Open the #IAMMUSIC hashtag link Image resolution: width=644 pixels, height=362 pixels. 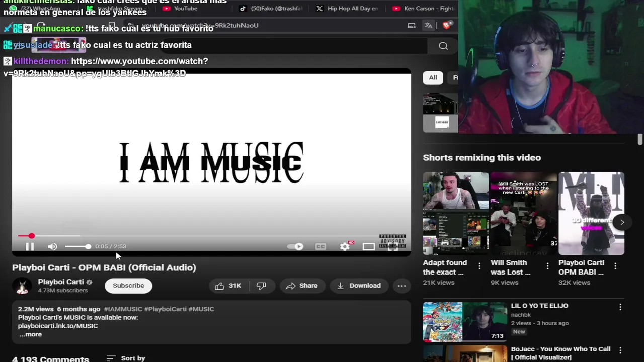pyautogui.click(x=123, y=309)
